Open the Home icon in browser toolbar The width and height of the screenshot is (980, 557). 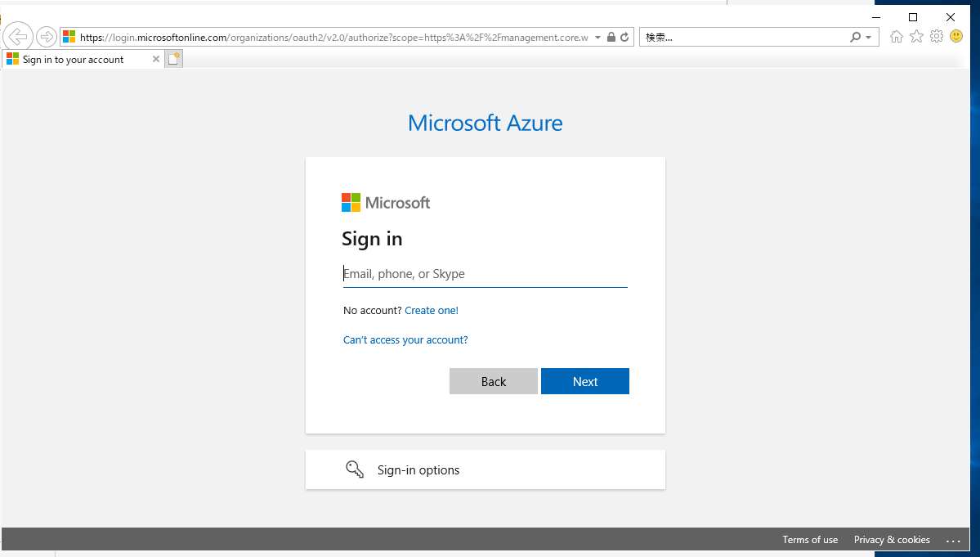click(x=897, y=36)
